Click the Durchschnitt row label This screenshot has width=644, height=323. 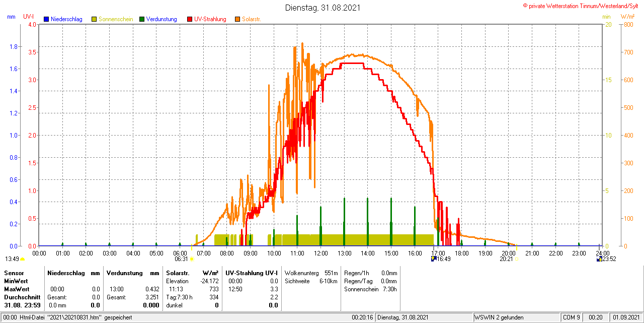pos(22,297)
